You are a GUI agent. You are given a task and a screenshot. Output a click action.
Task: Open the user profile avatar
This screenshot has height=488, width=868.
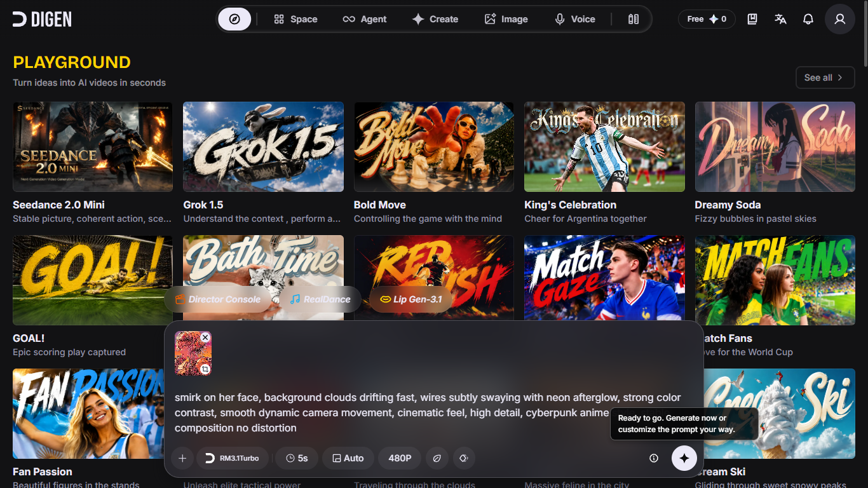click(840, 19)
